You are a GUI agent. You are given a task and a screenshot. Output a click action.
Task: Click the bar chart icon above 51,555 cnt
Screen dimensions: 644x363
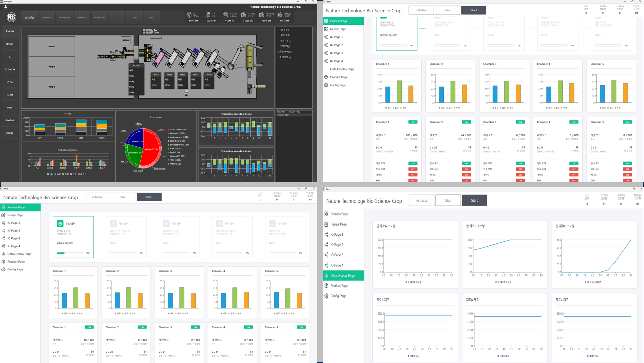(244, 15)
